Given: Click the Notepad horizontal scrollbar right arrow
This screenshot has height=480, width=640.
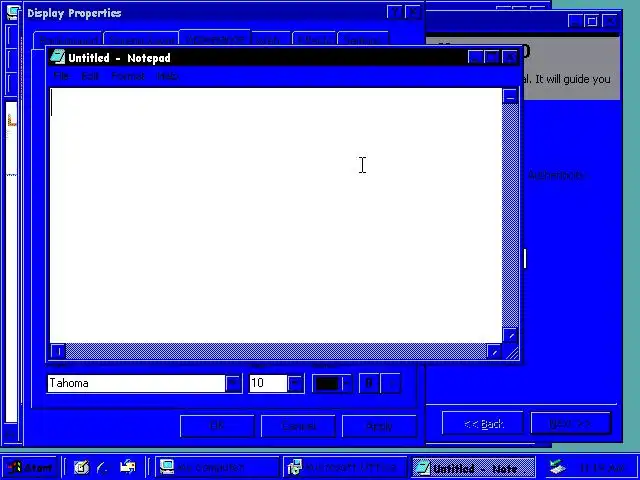Looking at the screenshot, I should pyautogui.click(x=494, y=351).
